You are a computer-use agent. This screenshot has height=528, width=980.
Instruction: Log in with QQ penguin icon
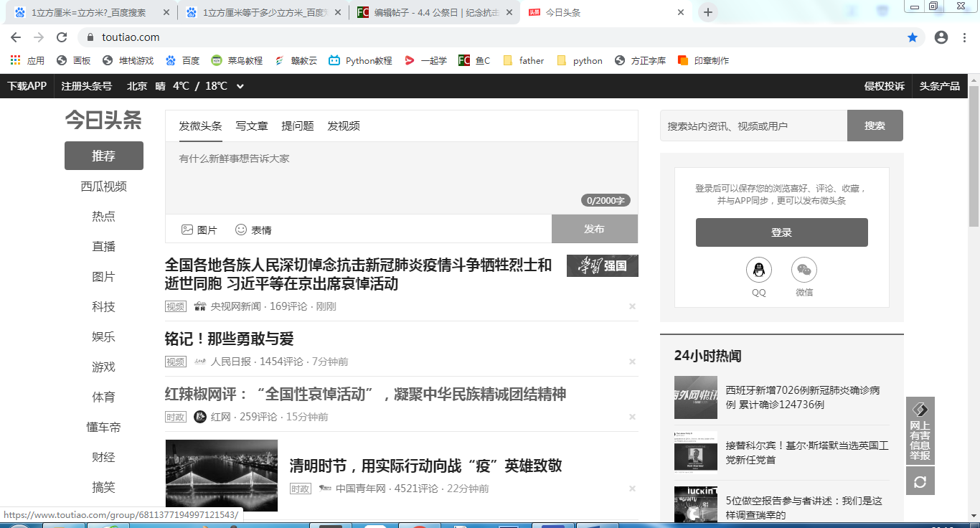(759, 270)
